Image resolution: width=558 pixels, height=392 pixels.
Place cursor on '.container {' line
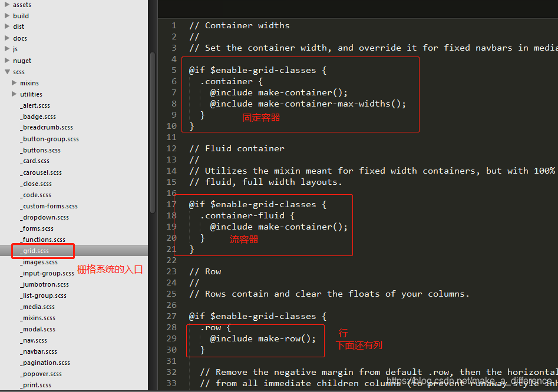coord(232,81)
